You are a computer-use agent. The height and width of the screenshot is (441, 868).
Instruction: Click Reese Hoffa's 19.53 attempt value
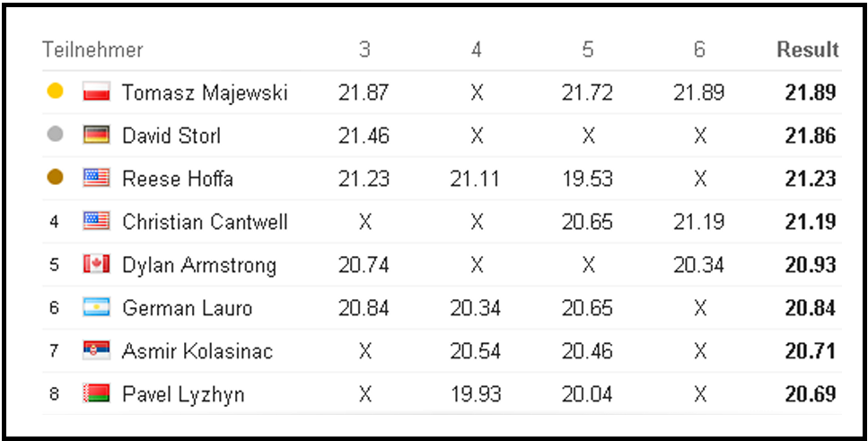587,179
